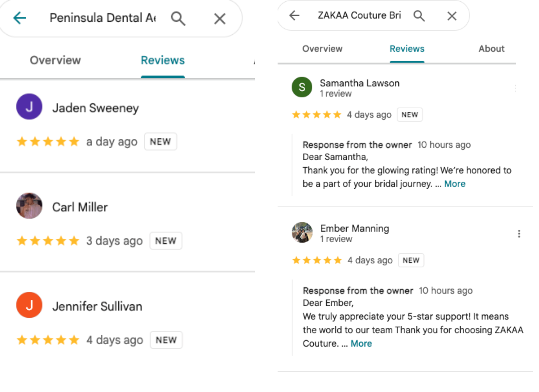Click search icon beside ZAKAA Couture
Screen dimensions: 539x392
coord(419,16)
